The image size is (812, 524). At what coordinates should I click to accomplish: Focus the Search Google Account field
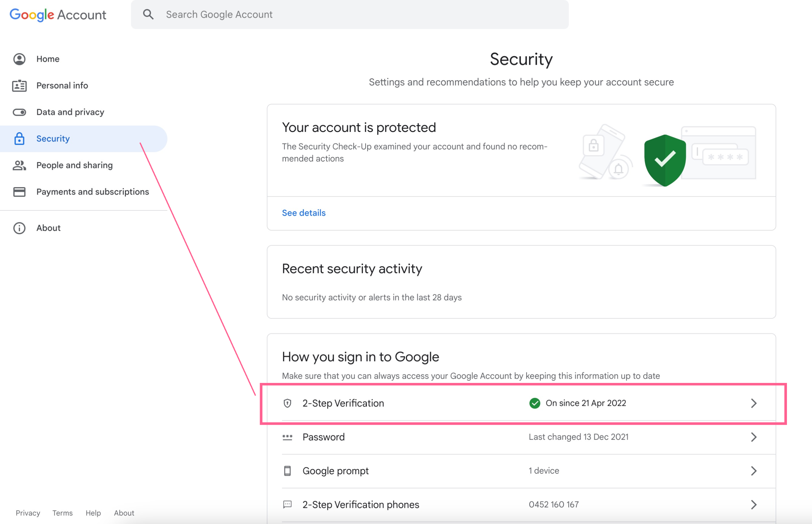tap(349, 14)
